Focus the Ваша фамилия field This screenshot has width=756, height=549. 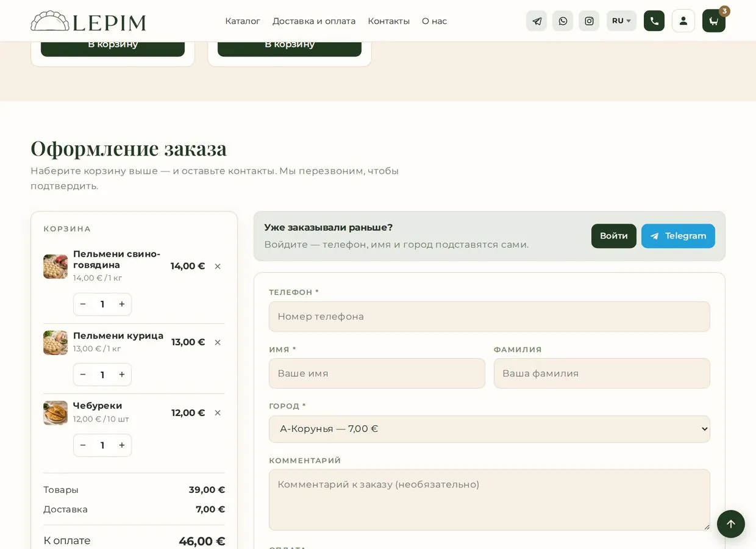tap(602, 373)
